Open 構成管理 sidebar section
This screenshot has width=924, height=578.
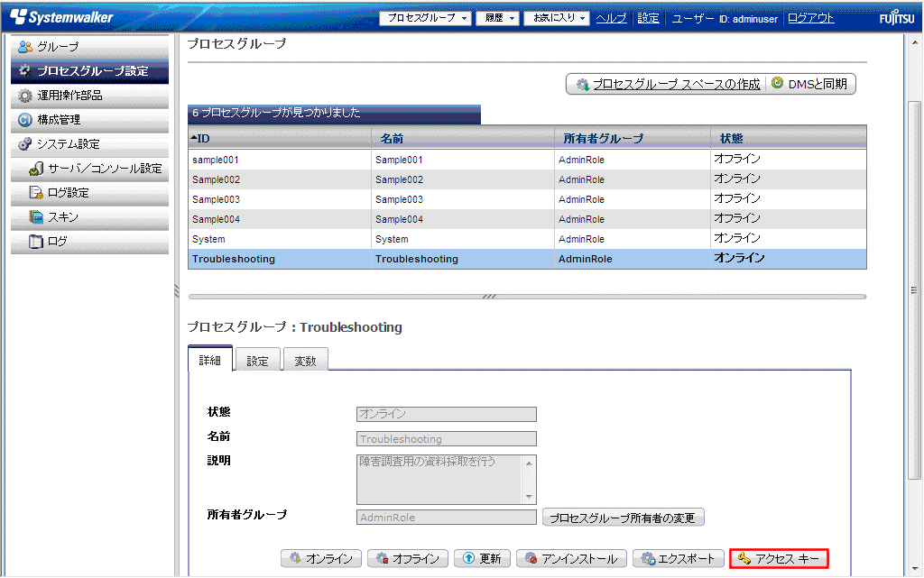point(59,120)
